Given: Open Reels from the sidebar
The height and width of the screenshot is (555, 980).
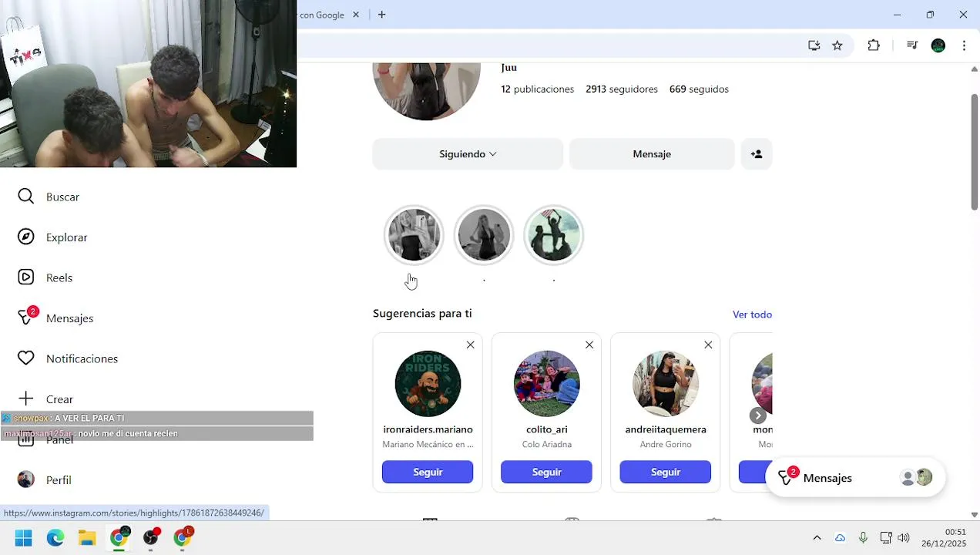Looking at the screenshot, I should click(x=45, y=277).
